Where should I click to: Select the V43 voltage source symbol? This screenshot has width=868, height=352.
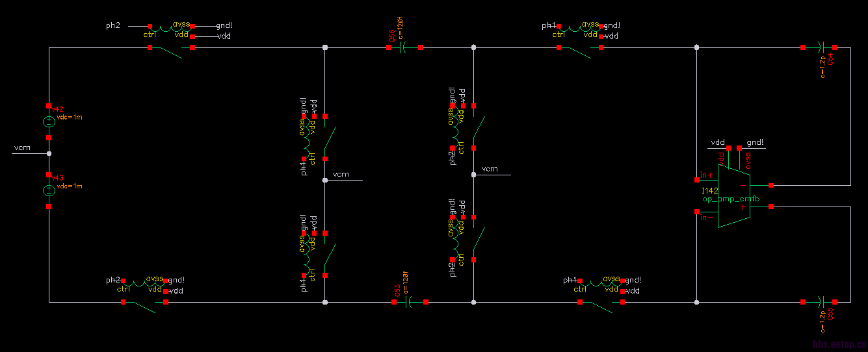click(x=49, y=190)
